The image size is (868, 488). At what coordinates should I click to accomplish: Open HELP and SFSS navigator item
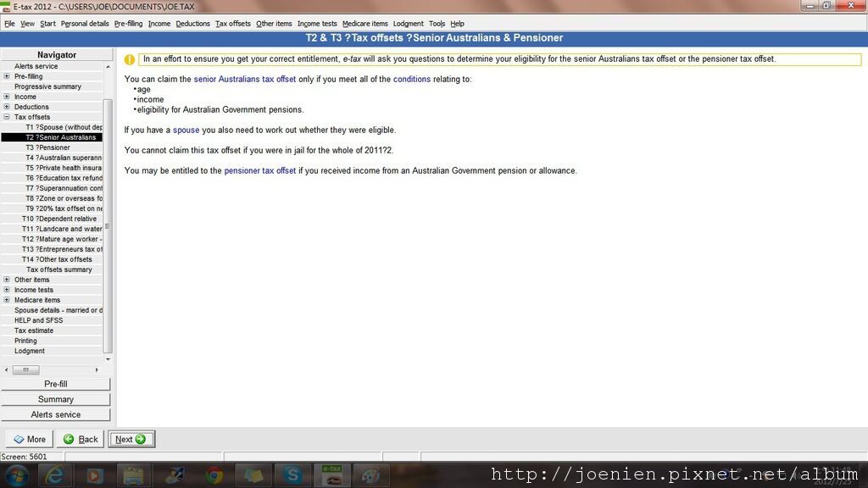[x=38, y=320]
